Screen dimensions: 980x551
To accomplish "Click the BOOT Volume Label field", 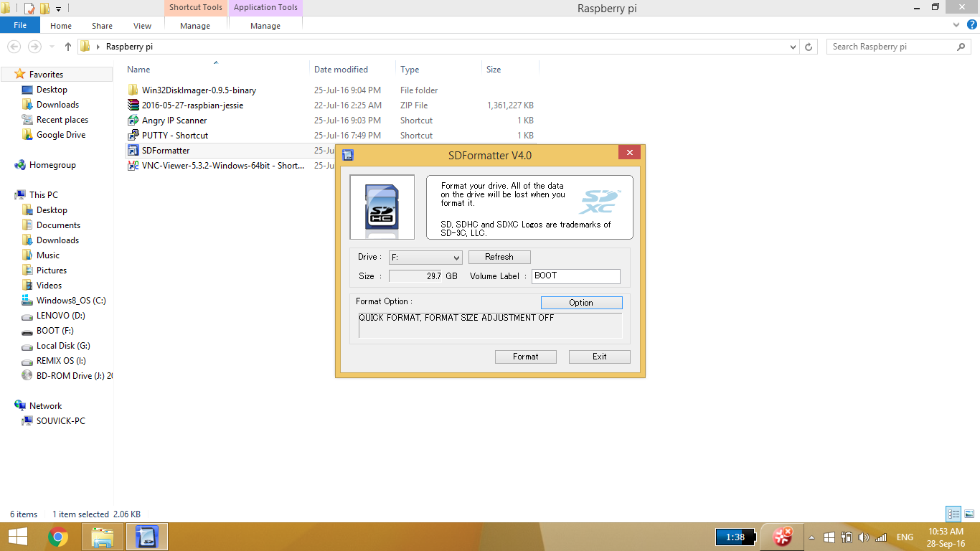I will tap(575, 275).
